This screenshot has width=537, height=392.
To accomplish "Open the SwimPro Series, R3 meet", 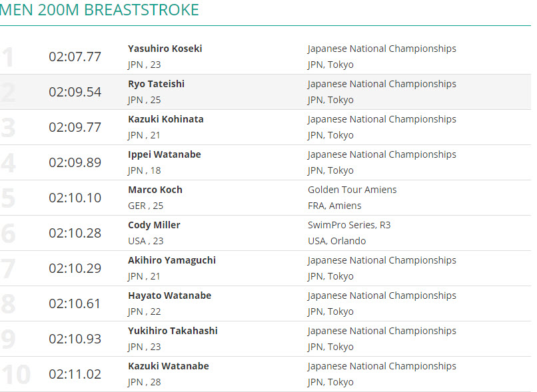I will tap(349, 225).
